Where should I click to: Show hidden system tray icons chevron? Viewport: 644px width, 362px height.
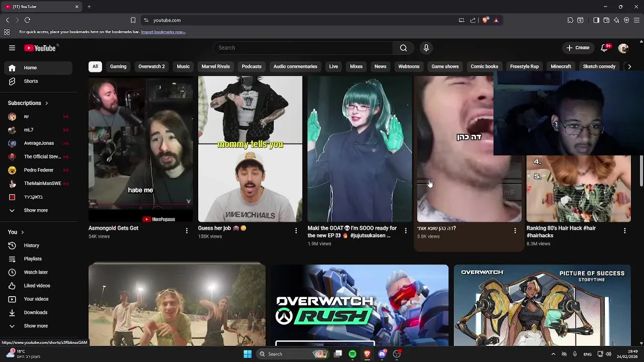pos(553,354)
